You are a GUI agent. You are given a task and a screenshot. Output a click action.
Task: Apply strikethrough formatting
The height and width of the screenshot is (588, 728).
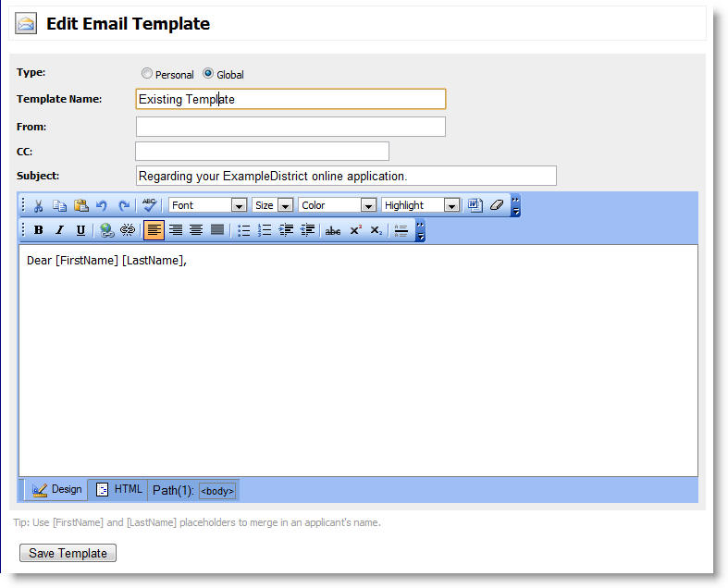tap(333, 230)
